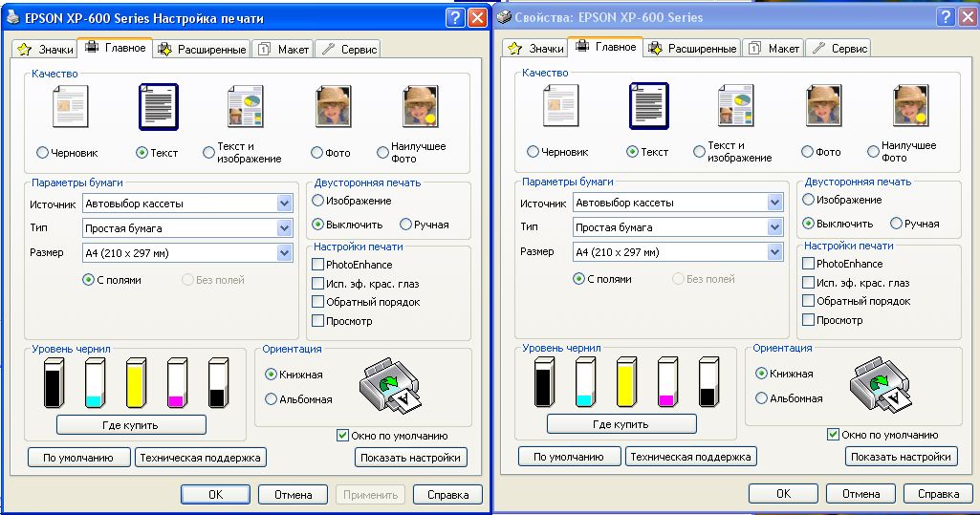Click the help question-mark button in Настройка печати title bar
This screenshot has height=515, width=980.
tap(455, 17)
